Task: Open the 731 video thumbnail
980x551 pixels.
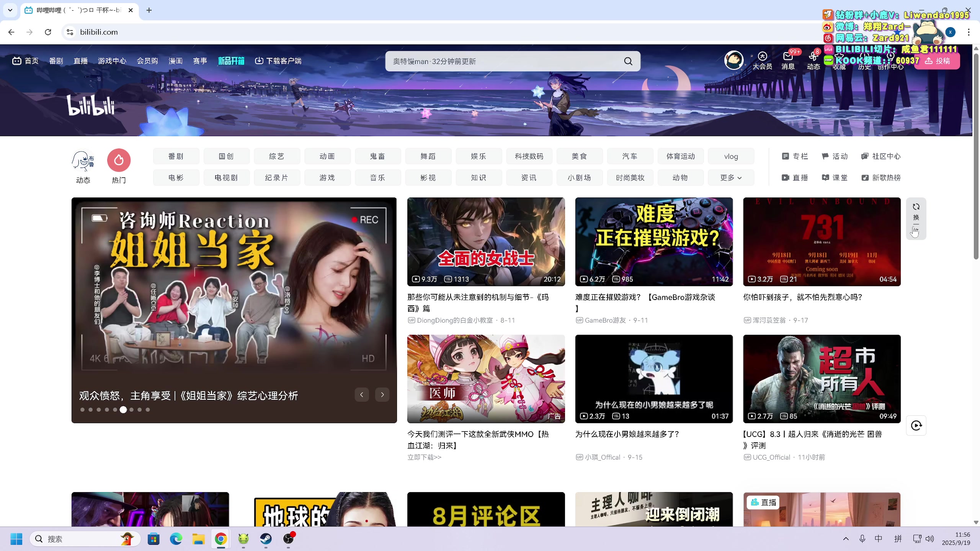Action: point(822,241)
